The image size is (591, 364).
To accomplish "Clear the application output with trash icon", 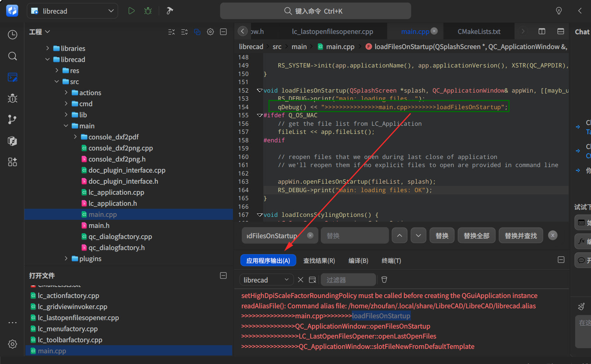I will point(384,280).
